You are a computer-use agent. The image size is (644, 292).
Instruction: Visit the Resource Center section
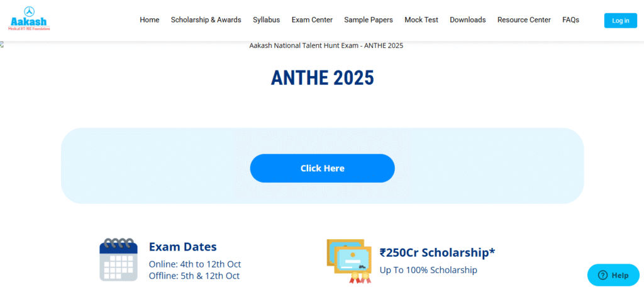pyautogui.click(x=524, y=20)
